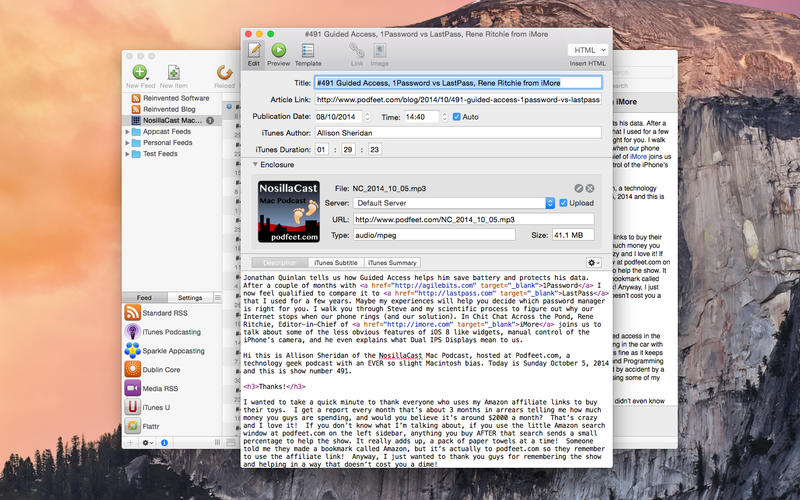Switch to the Feed tab
The width and height of the screenshot is (800, 500).
coord(144,298)
